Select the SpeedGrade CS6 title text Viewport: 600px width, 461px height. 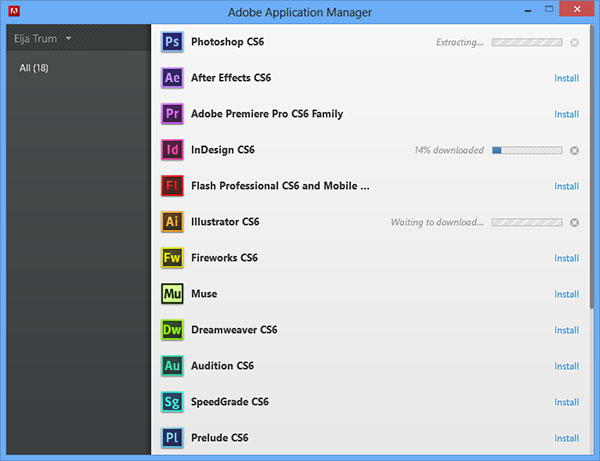[230, 401]
